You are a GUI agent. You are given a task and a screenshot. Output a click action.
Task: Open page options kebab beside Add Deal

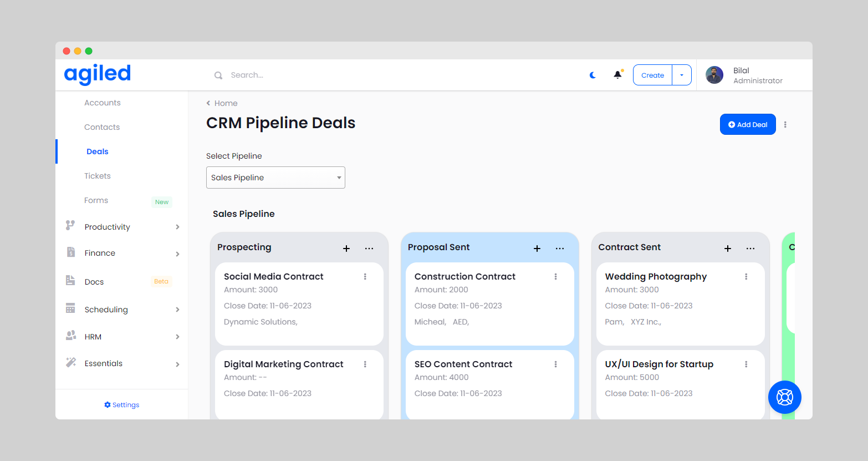coord(785,125)
